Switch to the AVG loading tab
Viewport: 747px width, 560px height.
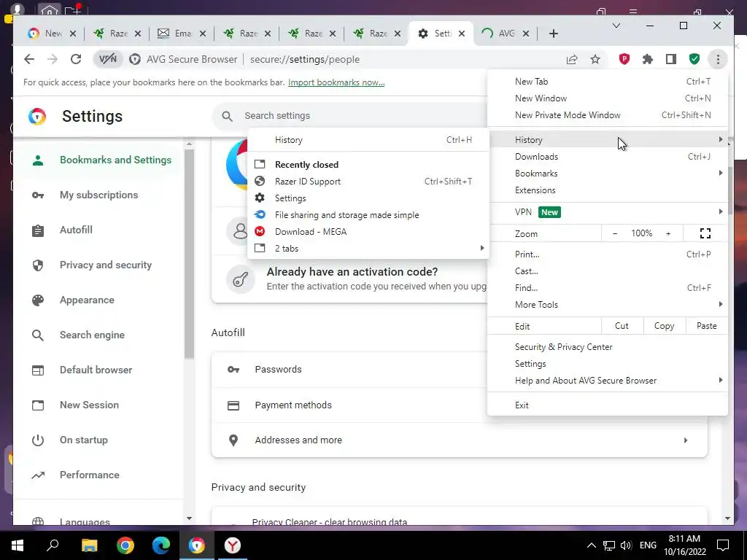506,34
